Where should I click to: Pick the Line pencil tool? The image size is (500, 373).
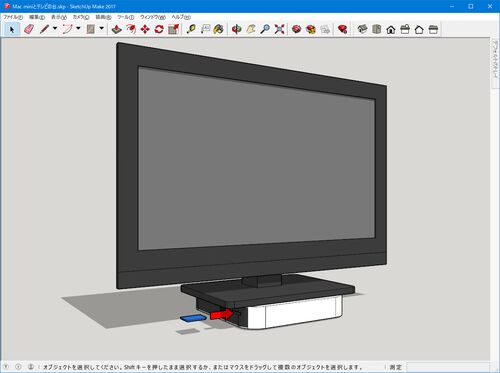[x=44, y=29]
